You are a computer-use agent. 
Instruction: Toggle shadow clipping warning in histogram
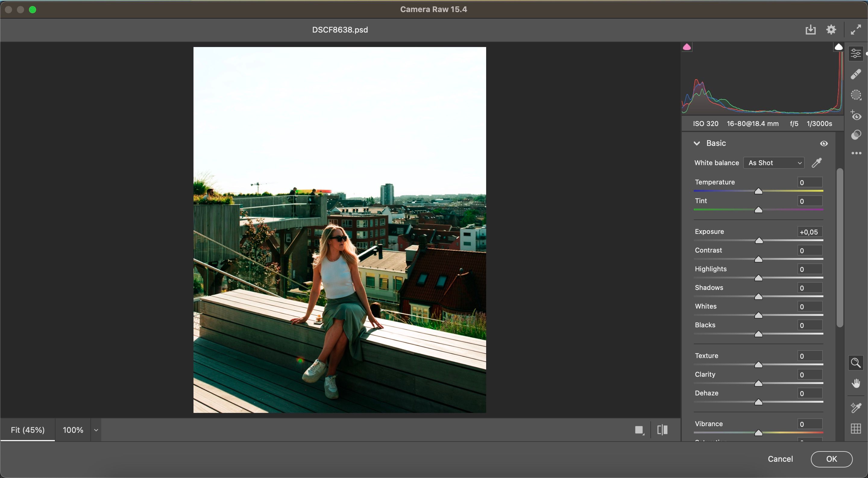687,47
